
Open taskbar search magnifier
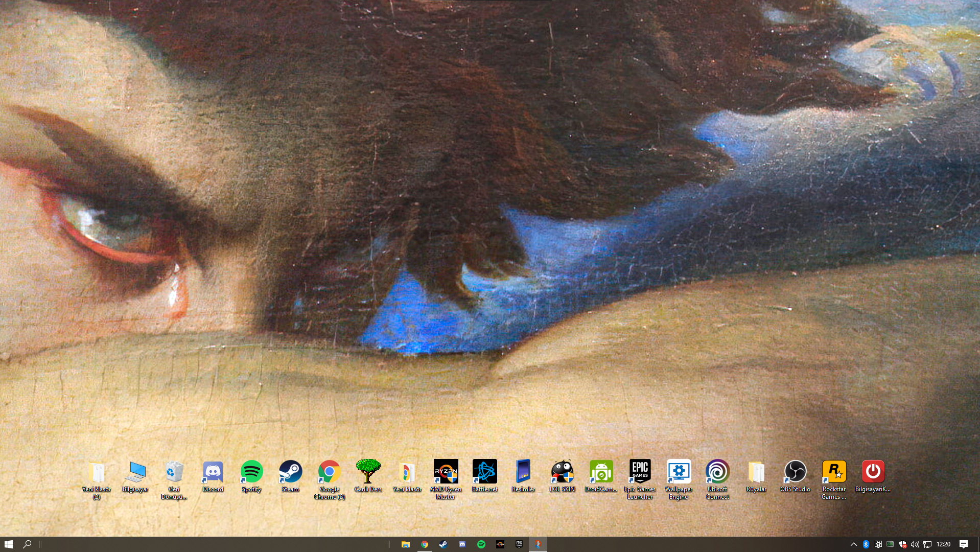27,544
